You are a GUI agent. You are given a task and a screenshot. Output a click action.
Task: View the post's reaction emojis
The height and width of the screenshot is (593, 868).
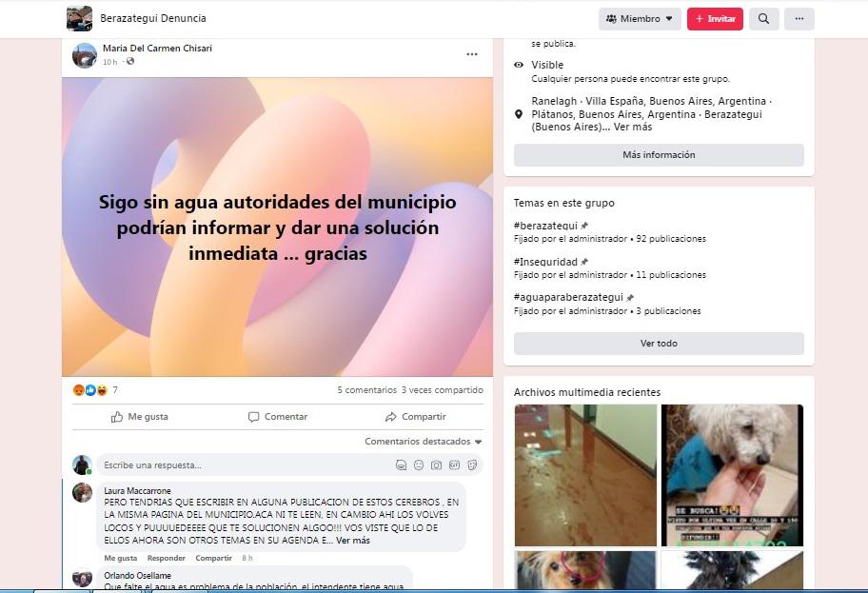pos(89,390)
